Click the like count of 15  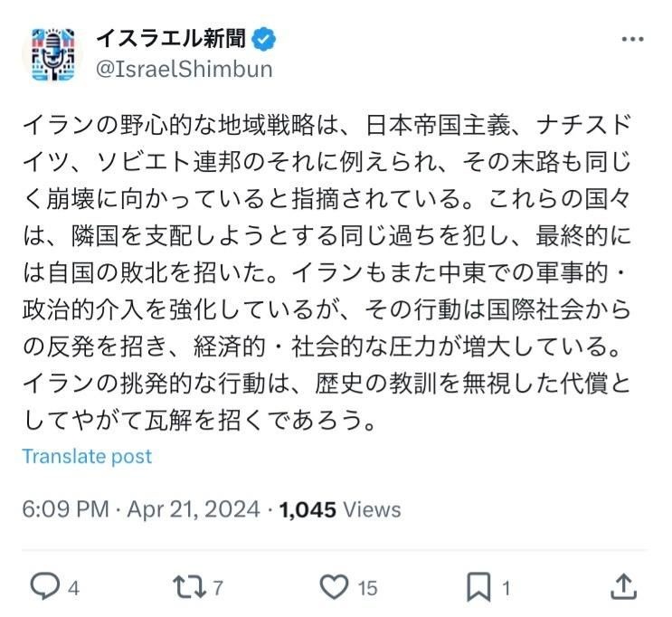point(366,588)
